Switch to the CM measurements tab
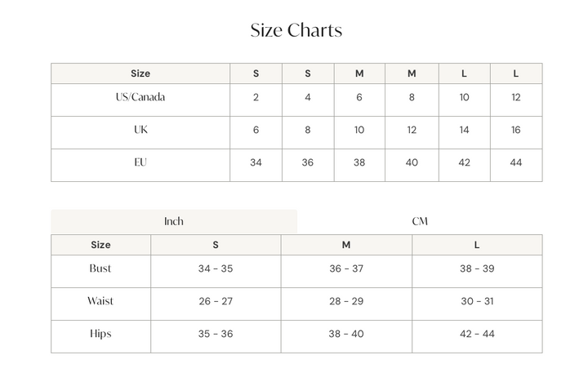588x377 pixels. click(420, 222)
